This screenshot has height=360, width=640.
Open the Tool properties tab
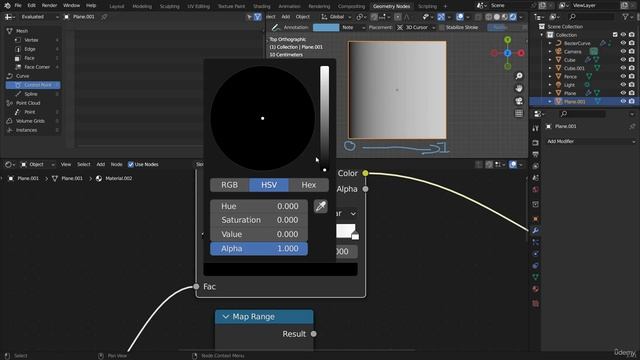pos(535,129)
